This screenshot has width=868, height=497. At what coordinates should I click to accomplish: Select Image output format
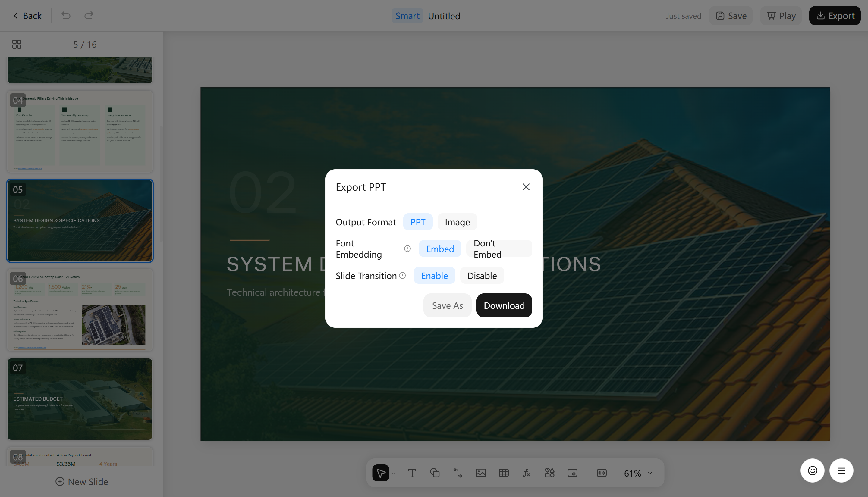457,222
